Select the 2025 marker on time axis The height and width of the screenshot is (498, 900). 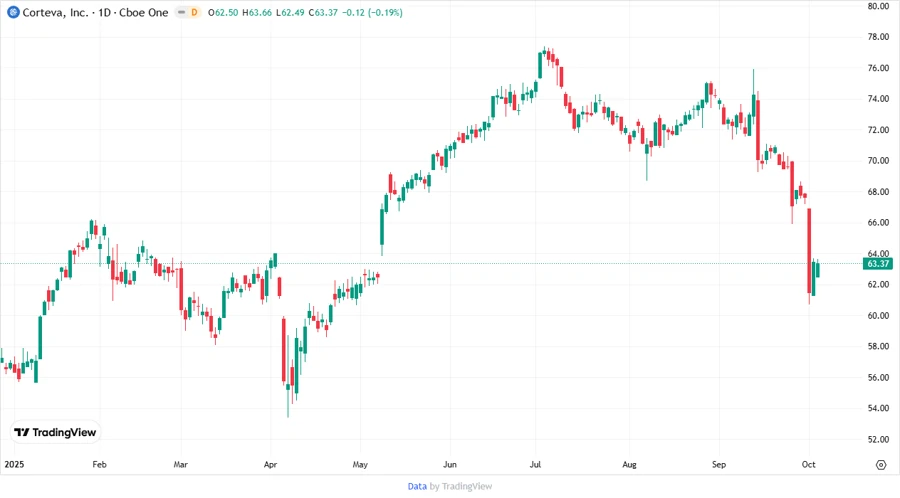(x=13, y=465)
